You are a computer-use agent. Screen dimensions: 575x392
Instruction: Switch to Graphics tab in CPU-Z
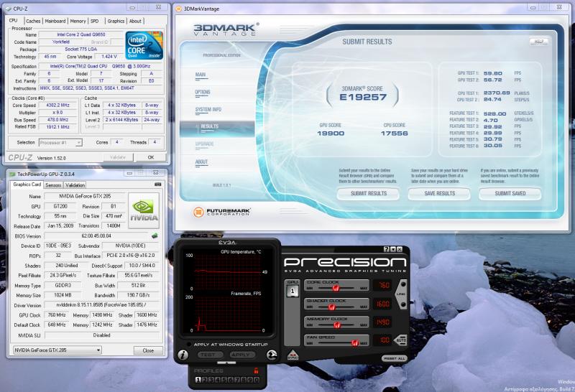[116, 22]
